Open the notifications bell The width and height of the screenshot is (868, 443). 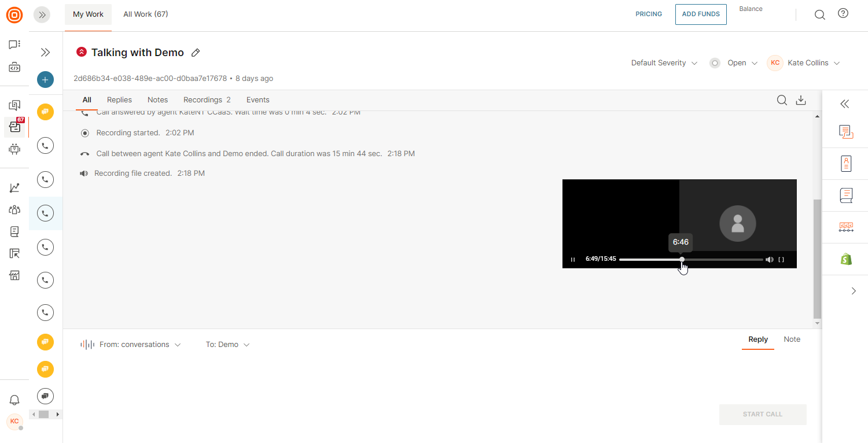tap(14, 400)
